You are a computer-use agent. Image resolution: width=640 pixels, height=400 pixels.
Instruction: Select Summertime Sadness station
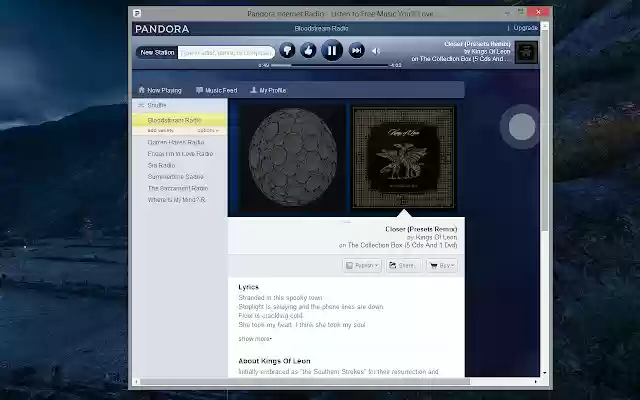tap(176, 177)
